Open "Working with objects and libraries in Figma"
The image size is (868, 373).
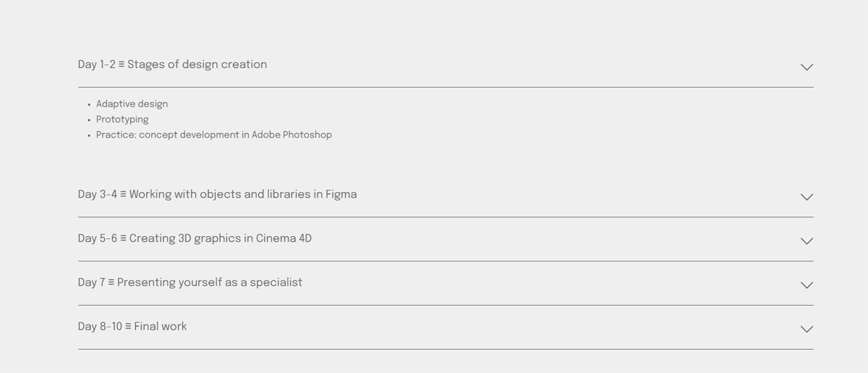[x=243, y=195]
